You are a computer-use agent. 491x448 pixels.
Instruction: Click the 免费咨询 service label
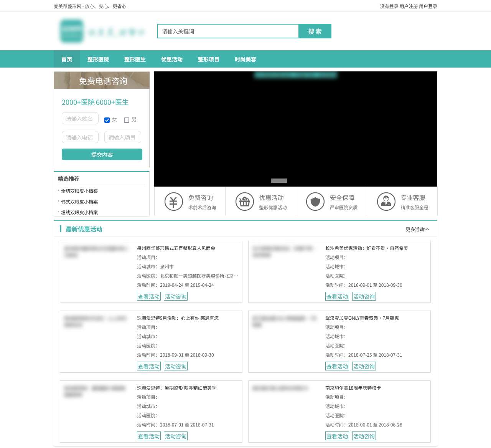click(201, 198)
